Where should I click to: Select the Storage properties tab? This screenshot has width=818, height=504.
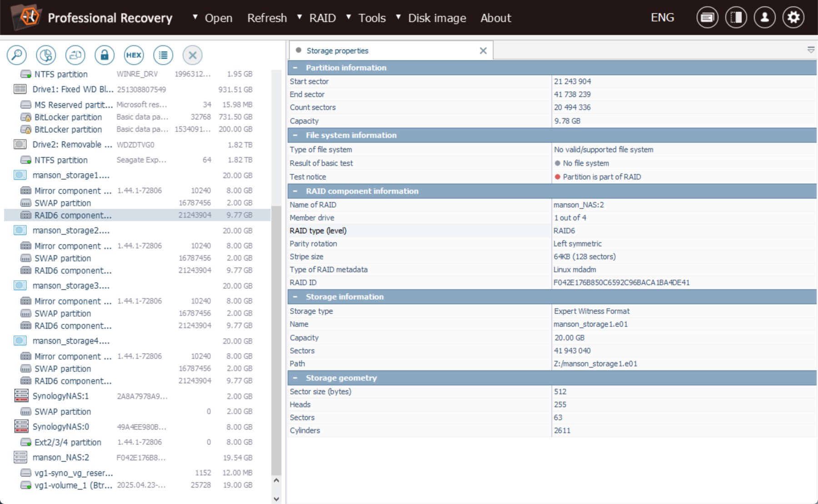point(390,50)
